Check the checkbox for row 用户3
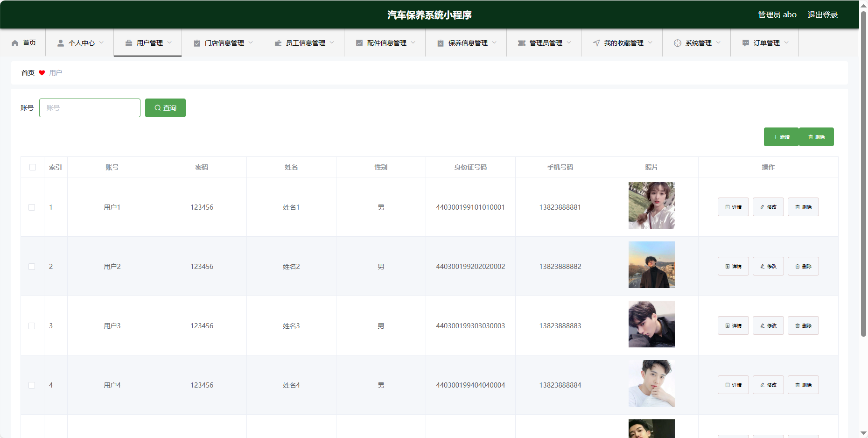Image resolution: width=868 pixels, height=438 pixels. (32, 326)
